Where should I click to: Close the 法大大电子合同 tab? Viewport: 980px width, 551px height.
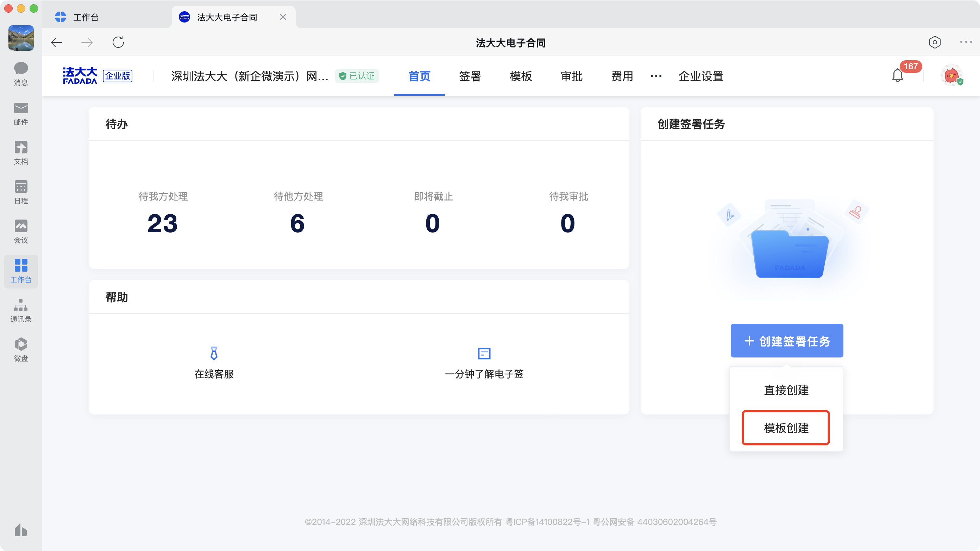(283, 17)
